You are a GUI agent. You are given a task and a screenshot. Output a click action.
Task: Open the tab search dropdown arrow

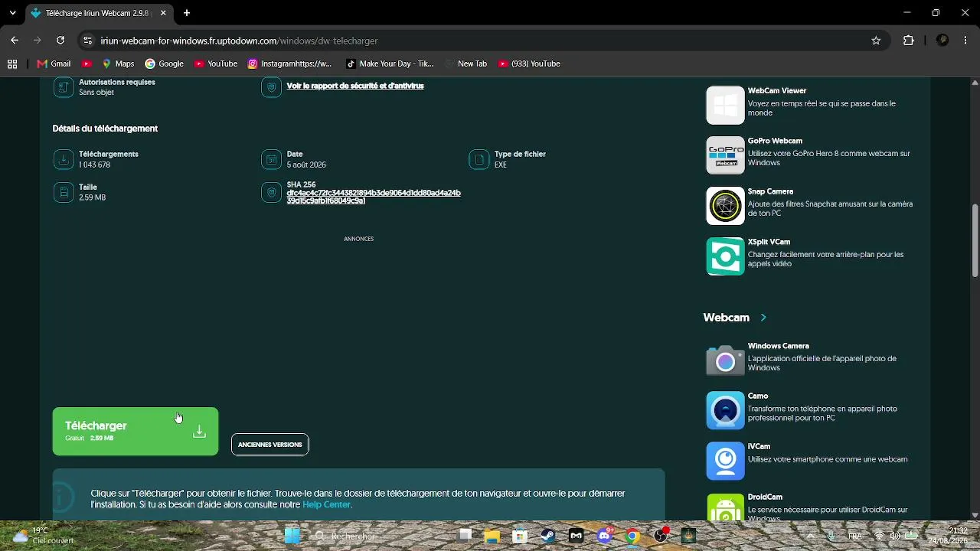click(12, 13)
